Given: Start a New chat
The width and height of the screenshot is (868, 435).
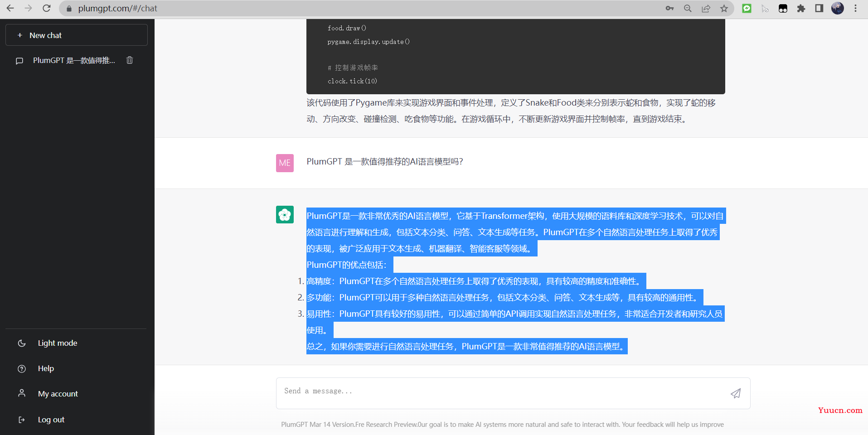Looking at the screenshot, I should (77, 35).
